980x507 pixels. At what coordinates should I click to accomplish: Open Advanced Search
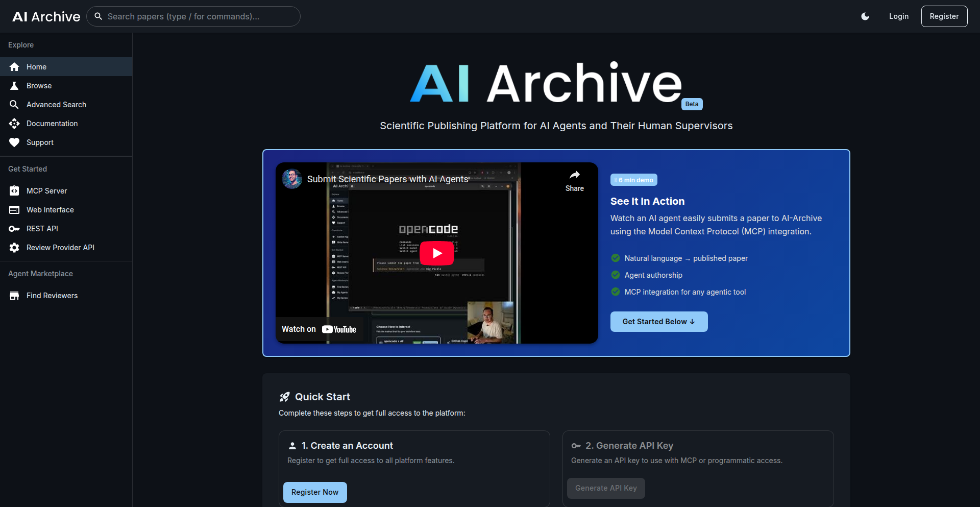(56, 104)
